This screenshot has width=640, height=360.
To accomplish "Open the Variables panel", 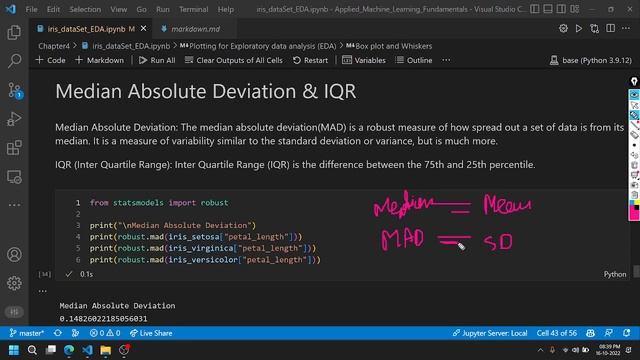I will click(364, 60).
